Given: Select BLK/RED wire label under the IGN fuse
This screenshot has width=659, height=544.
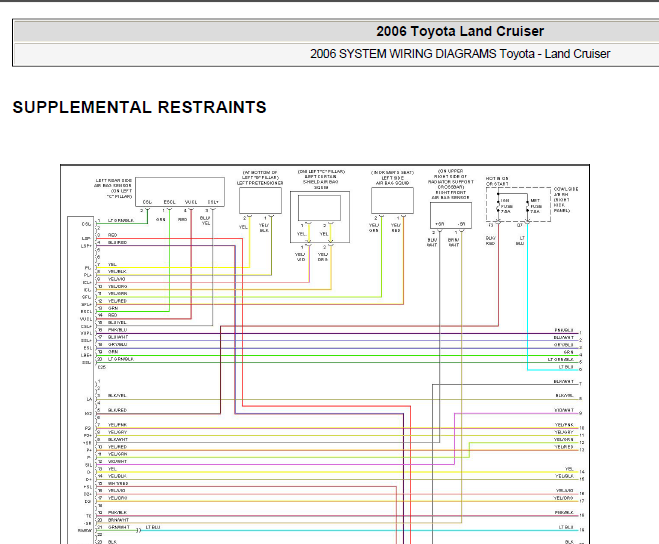Looking at the screenshot, I should [490, 240].
